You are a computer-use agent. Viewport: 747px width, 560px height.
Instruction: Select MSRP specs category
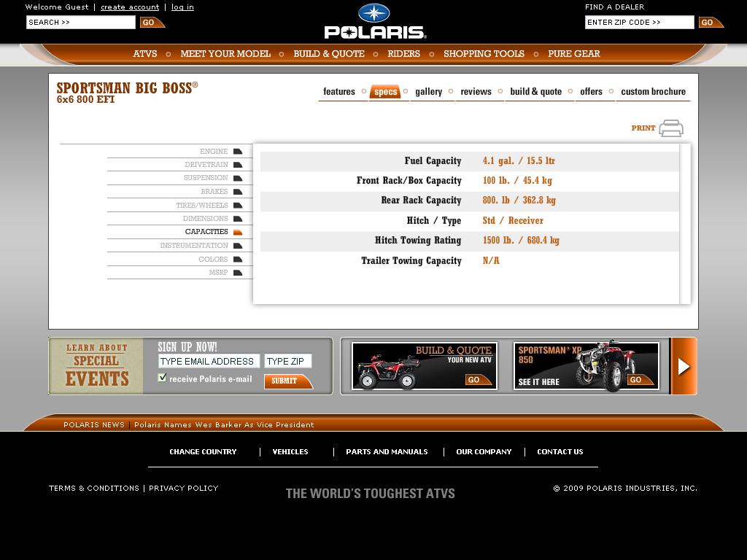[218, 273]
